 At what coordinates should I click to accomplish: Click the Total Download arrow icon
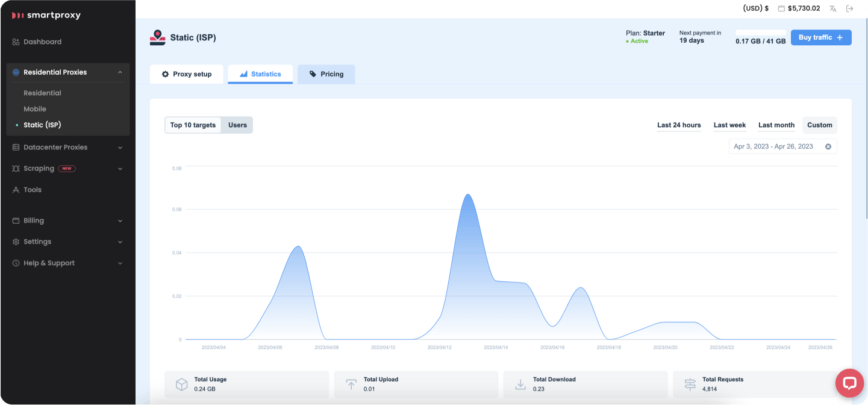click(520, 385)
